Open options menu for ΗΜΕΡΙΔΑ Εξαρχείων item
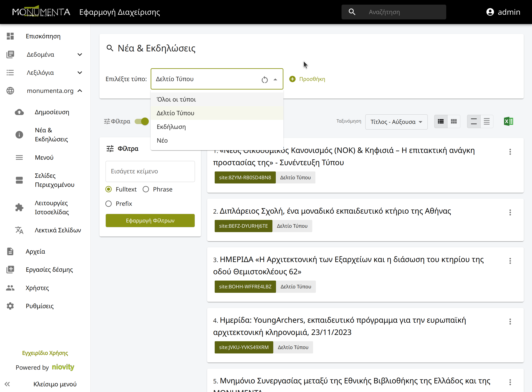 pyautogui.click(x=510, y=261)
